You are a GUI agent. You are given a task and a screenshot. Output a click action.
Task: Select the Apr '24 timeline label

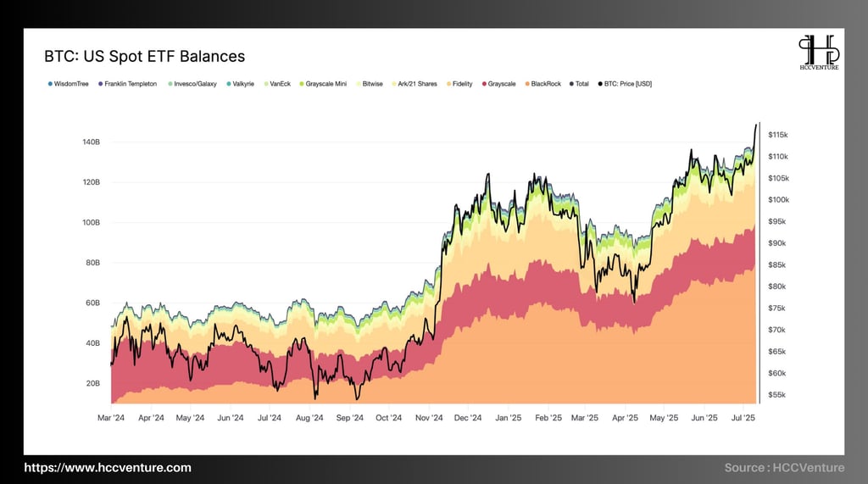click(x=151, y=418)
